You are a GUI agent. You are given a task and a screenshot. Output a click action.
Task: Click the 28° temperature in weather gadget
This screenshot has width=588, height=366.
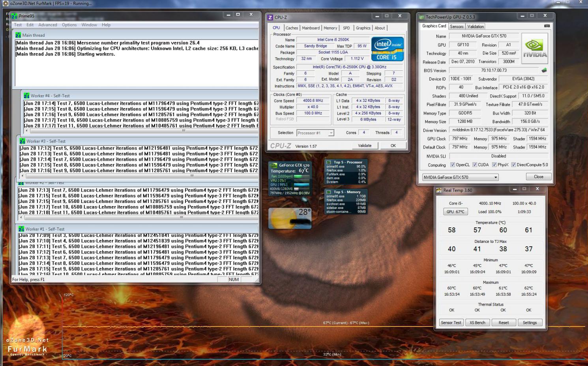pos(304,212)
